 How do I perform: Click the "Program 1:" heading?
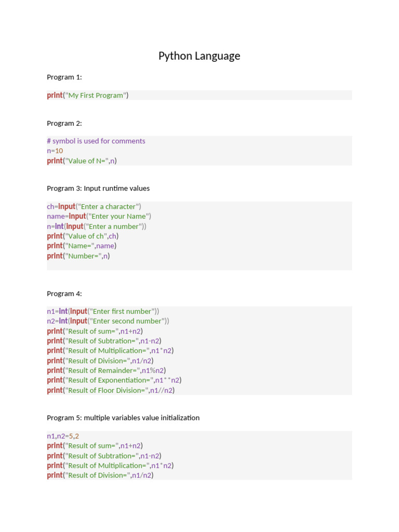(64, 77)
